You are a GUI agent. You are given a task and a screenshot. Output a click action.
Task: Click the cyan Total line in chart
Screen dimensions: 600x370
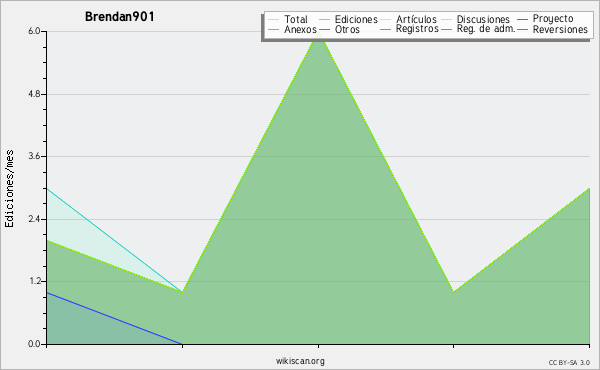click(114, 240)
